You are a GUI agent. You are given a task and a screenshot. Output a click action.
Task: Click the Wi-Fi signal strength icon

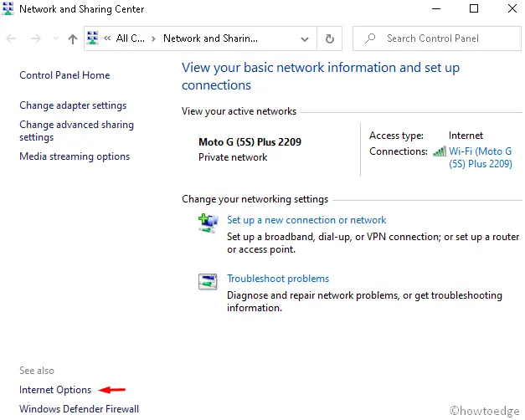point(440,151)
